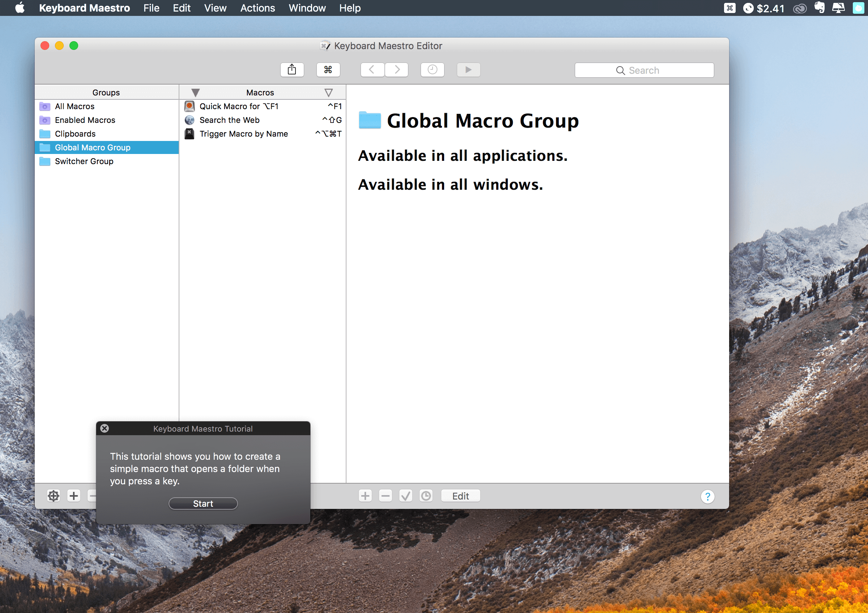Add a new macro group with plus

[x=74, y=496]
